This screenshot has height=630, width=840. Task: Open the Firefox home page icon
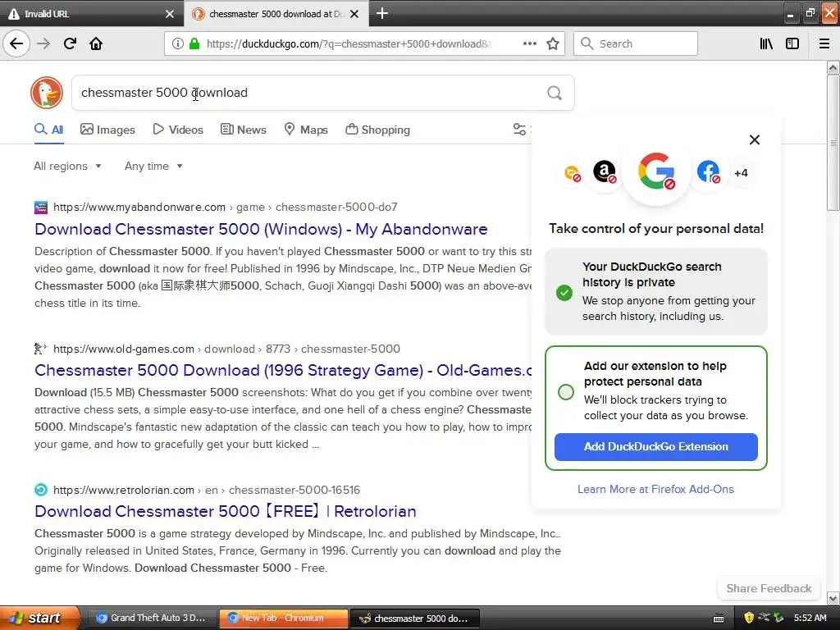tap(96, 43)
